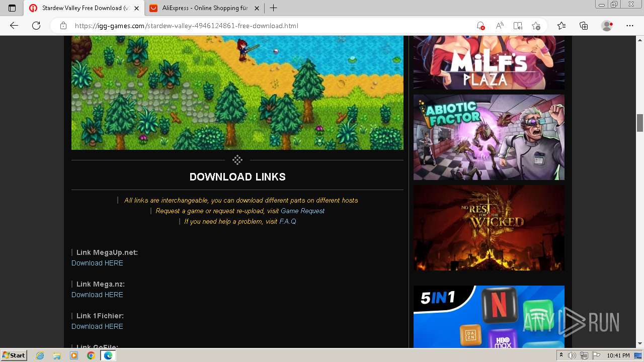Launch media player from taskbar

(74, 355)
